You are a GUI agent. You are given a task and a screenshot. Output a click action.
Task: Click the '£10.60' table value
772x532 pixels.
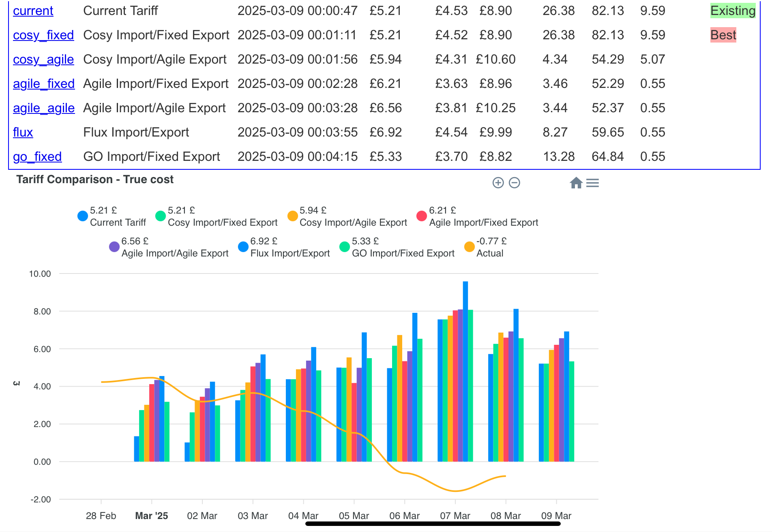tap(495, 60)
